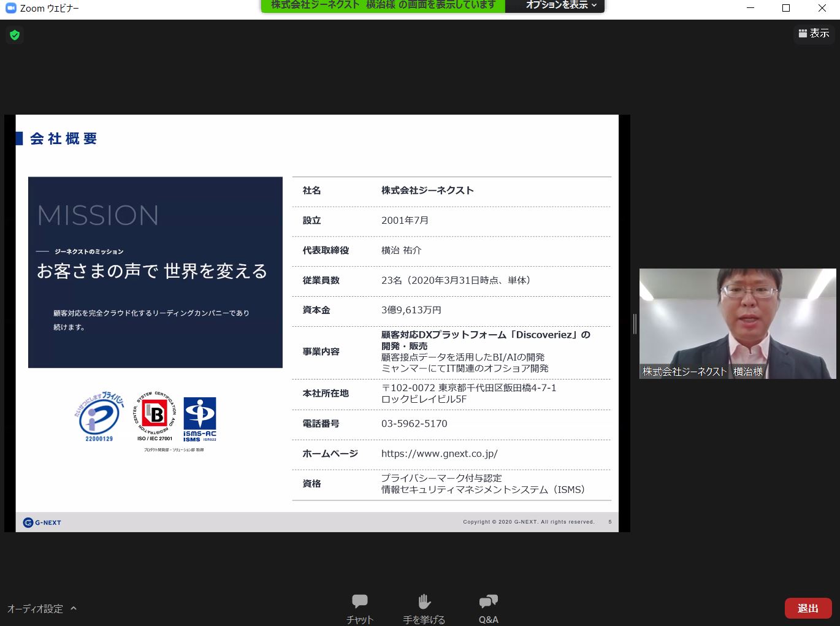
Task: Click the ISMS-AC logo on slide
Action: point(200,420)
